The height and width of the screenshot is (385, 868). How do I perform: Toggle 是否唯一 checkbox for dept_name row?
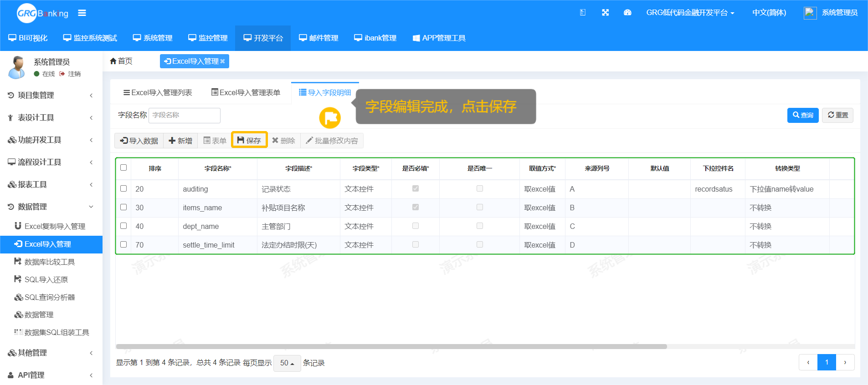[x=480, y=226]
